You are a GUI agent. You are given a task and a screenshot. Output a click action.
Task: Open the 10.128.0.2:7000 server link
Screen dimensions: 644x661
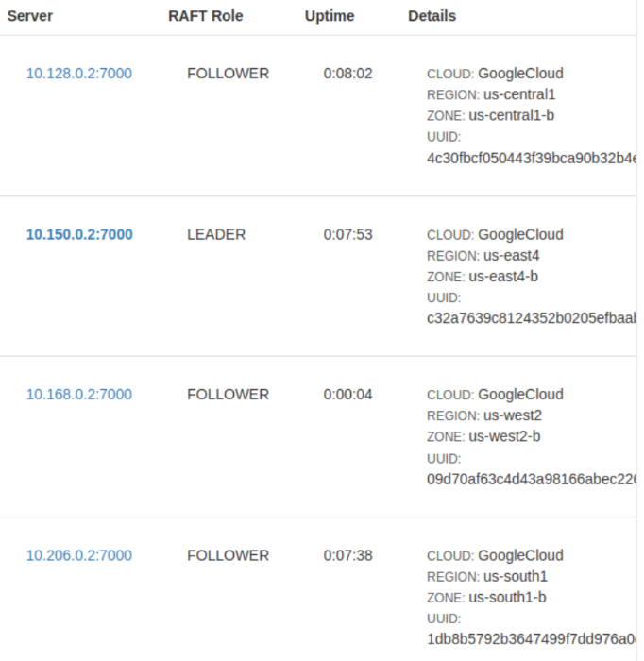(x=79, y=74)
